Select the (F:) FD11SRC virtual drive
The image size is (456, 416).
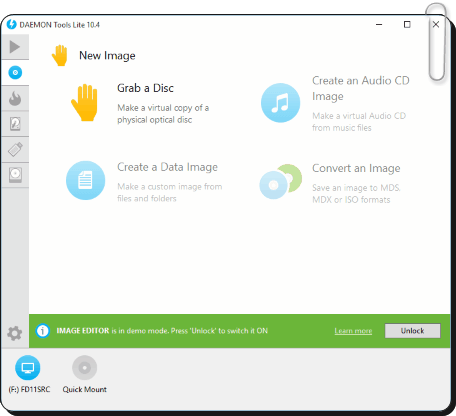click(28, 368)
